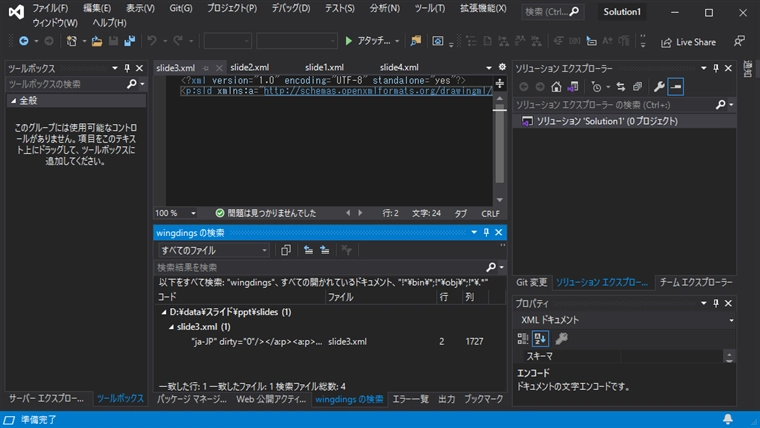Collapse D:\data\スライド\ppt\slides result node
The height and width of the screenshot is (428, 760).
[164, 312]
